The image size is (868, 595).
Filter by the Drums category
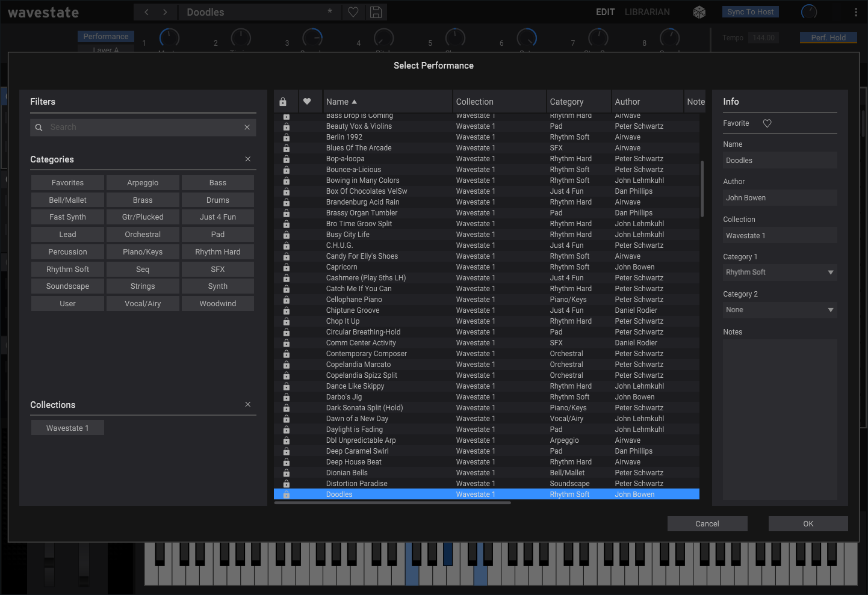pyautogui.click(x=218, y=200)
